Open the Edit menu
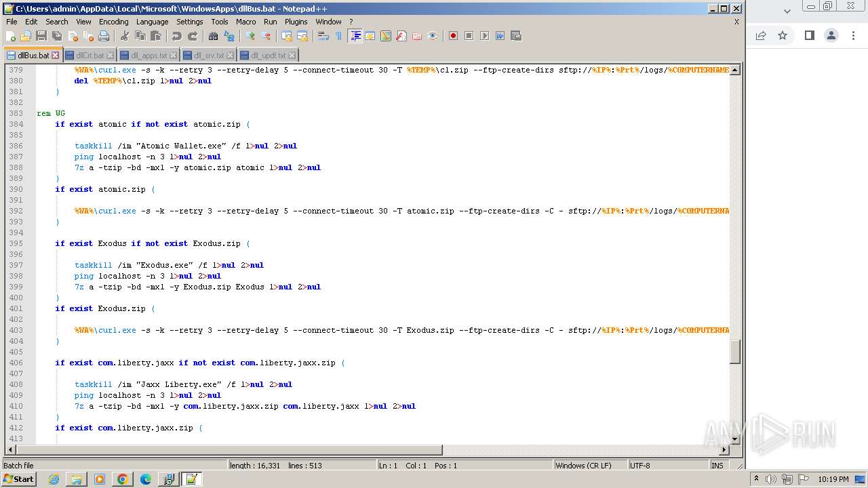Image resolution: width=868 pixels, height=488 pixels. tap(31, 22)
